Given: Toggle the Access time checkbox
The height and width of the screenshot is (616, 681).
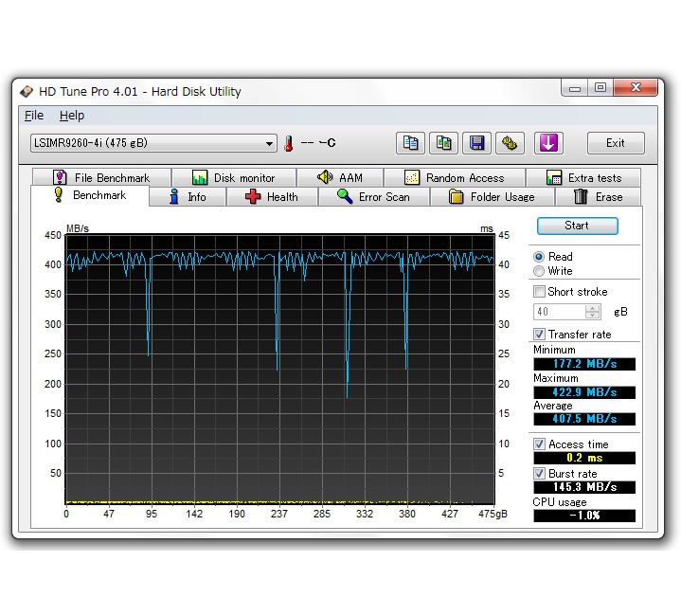Looking at the screenshot, I should [540, 444].
